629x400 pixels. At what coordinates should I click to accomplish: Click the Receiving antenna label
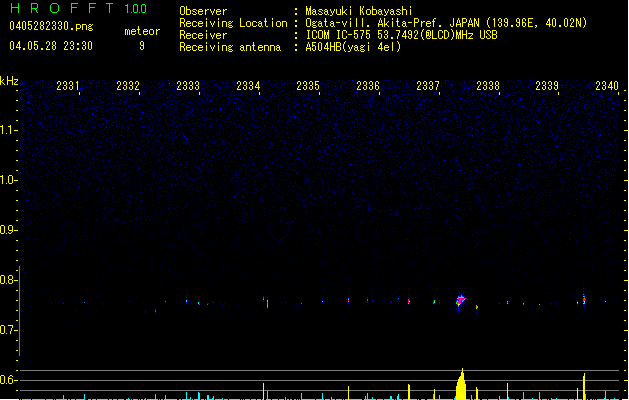click(230, 47)
